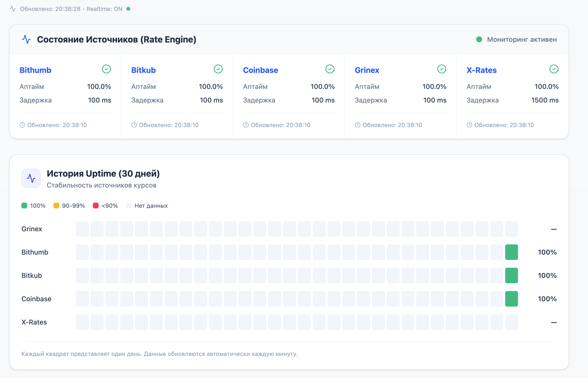The height and width of the screenshot is (378, 588).
Task: Click the Нет данных legend label
Action: click(x=151, y=206)
